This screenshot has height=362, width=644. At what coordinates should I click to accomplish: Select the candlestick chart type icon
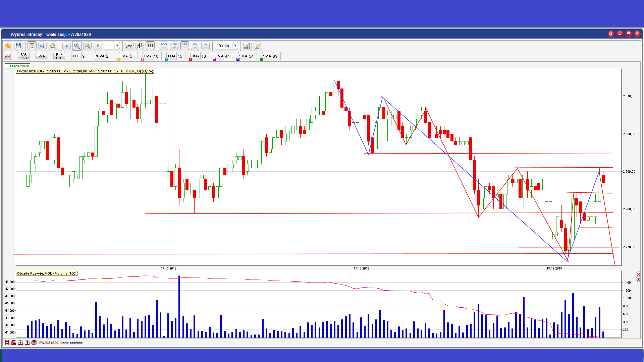tap(150, 46)
